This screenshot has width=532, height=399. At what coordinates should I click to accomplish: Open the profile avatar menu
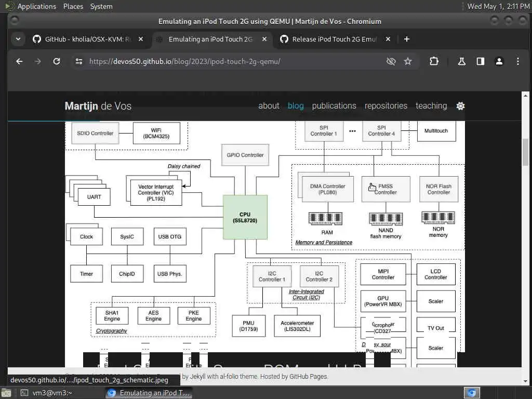(x=499, y=61)
